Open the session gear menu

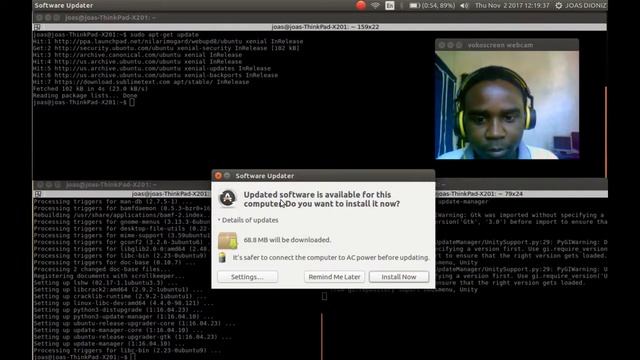click(558, 5)
